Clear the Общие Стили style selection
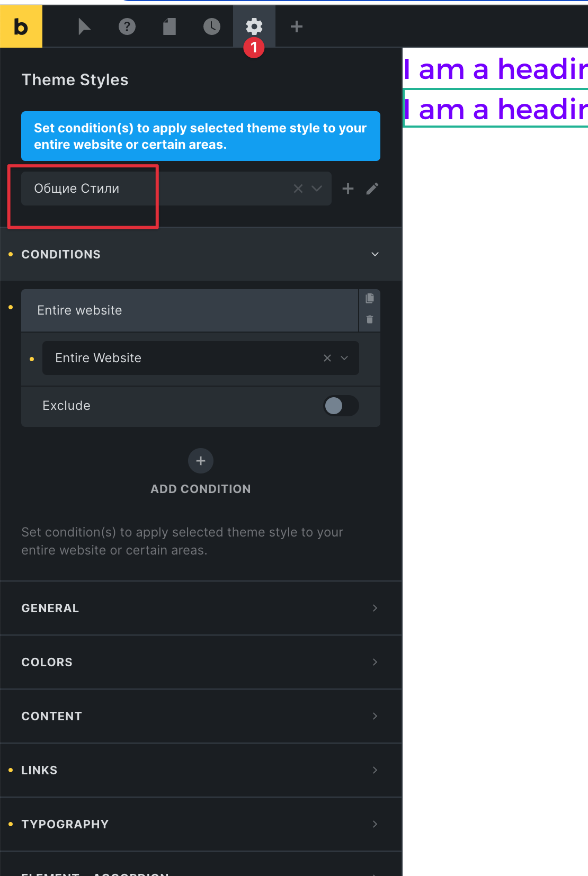This screenshot has width=588, height=876. [x=298, y=189]
